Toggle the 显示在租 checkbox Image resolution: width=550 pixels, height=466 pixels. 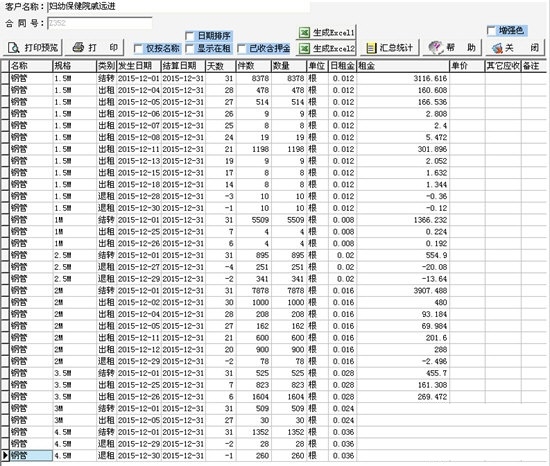(189, 49)
